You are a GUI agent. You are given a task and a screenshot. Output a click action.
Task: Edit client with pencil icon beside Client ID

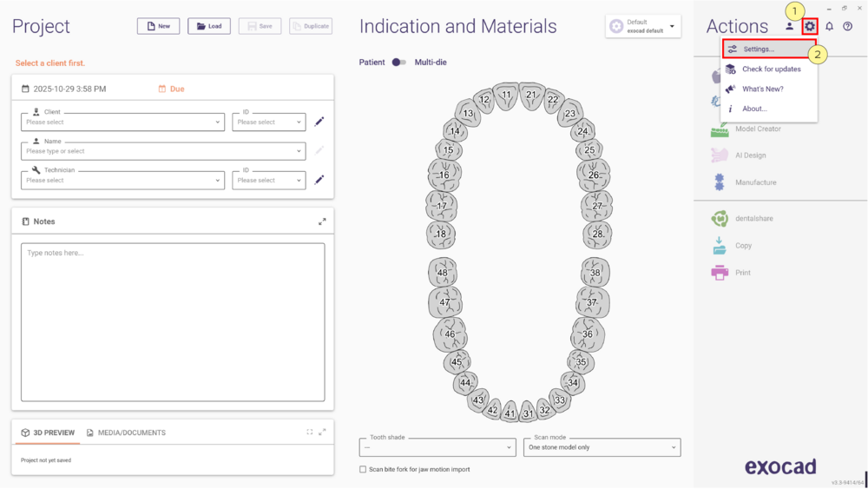319,122
